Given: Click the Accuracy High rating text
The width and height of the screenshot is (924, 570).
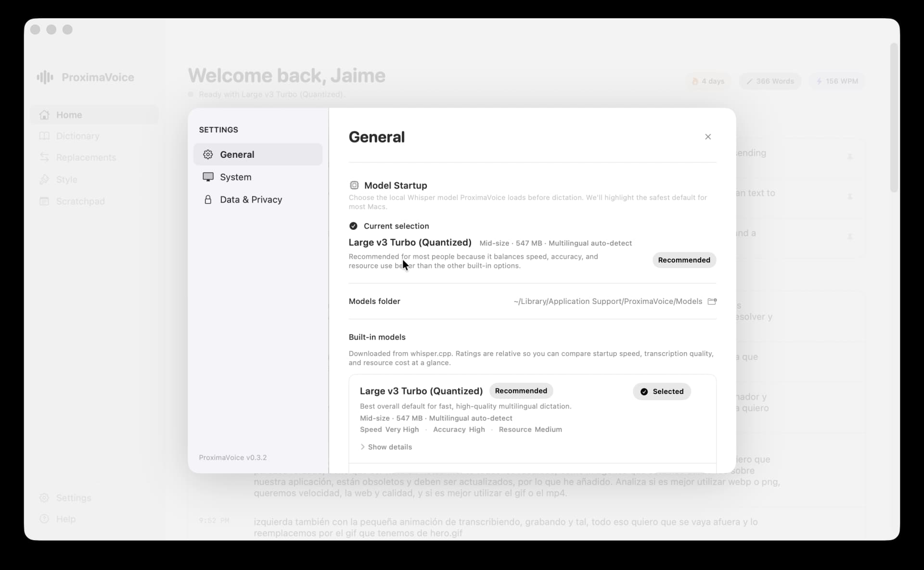Looking at the screenshot, I should 459,430.
